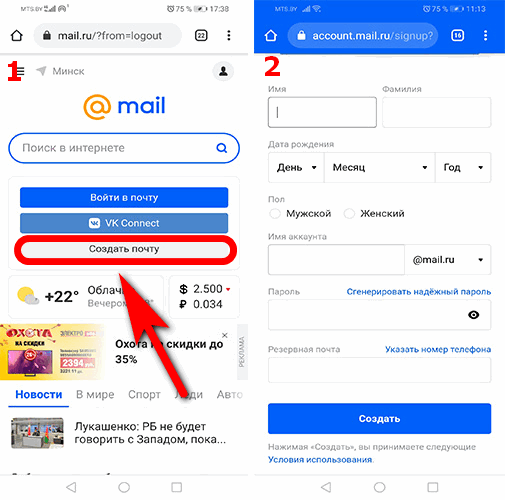Open the three-dot browser menu on the mail.ru page
This screenshot has width=505, height=500.
[x=229, y=35]
